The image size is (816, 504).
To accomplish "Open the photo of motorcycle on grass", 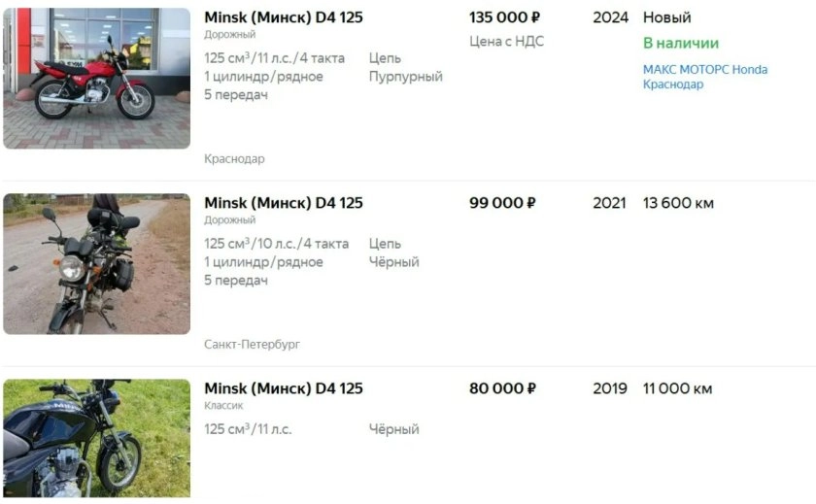I will (x=96, y=439).
